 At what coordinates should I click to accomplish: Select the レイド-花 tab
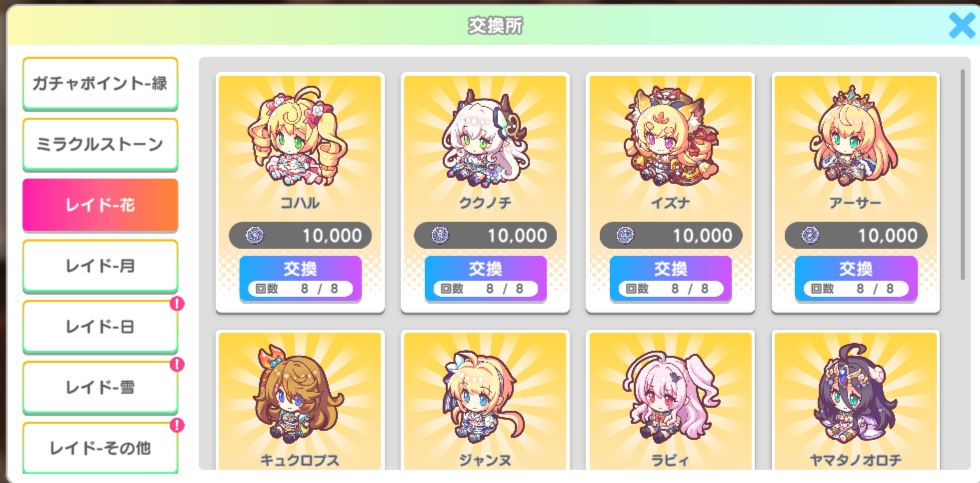(100, 205)
